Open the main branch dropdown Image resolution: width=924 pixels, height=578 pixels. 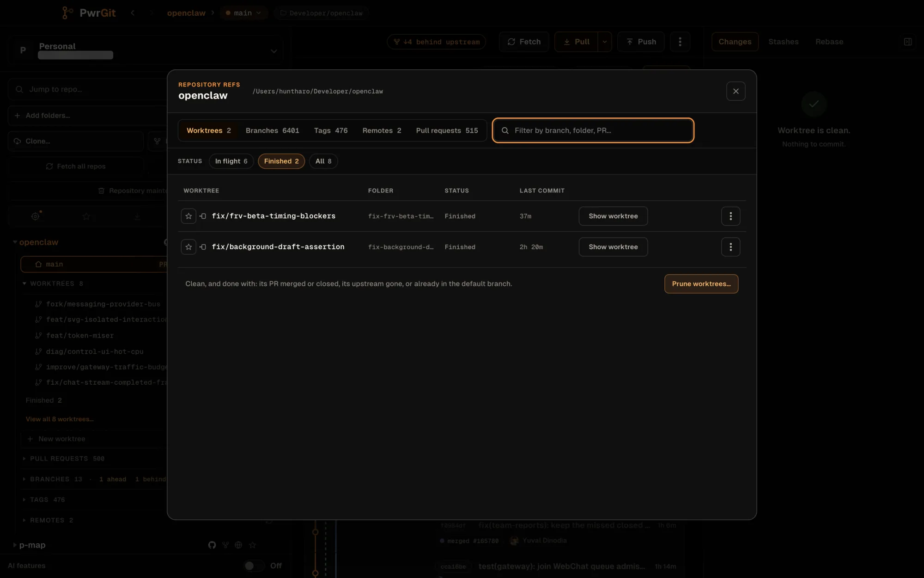point(243,13)
